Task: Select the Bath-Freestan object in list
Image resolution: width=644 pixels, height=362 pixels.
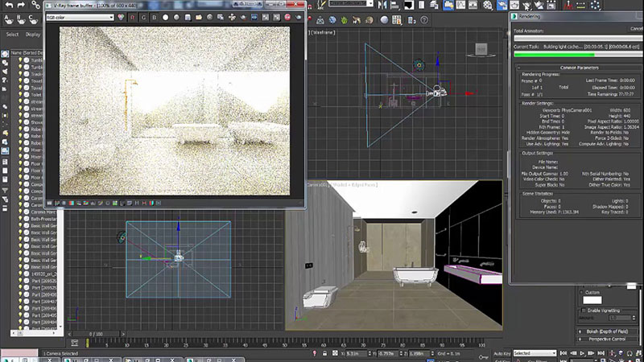Action: (44, 219)
